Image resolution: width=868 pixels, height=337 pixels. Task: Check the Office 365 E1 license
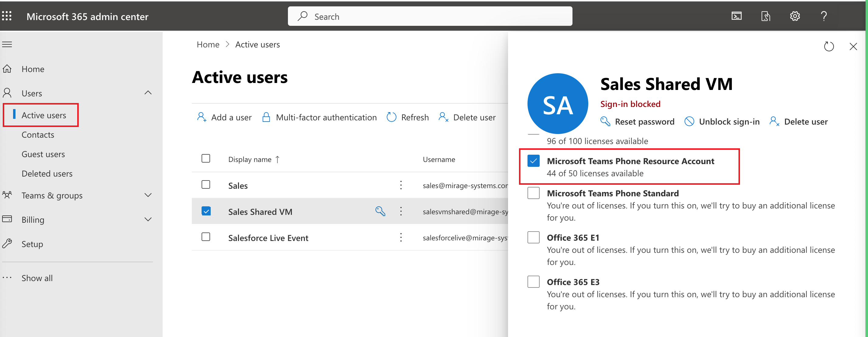pyautogui.click(x=533, y=237)
